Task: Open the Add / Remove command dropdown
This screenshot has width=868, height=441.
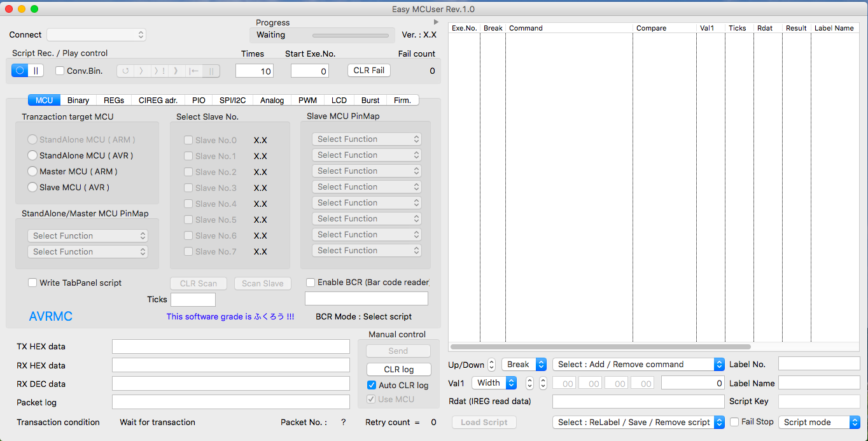Action: click(x=638, y=365)
